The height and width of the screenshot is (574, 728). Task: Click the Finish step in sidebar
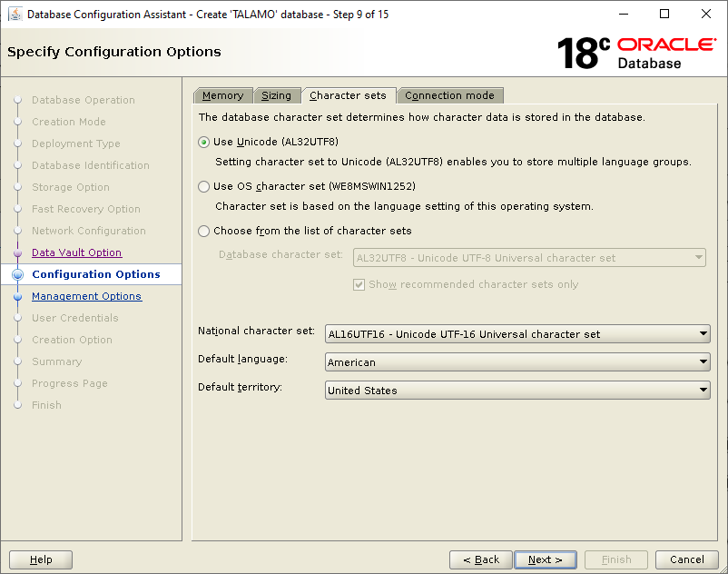[46, 405]
